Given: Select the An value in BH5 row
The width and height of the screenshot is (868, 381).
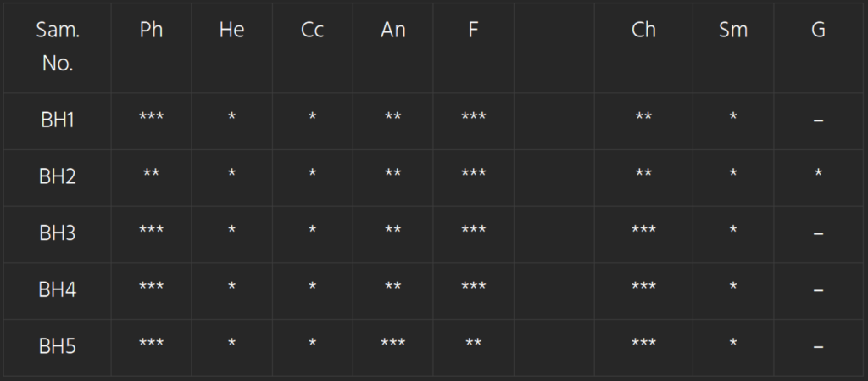Looking at the screenshot, I should [393, 344].
